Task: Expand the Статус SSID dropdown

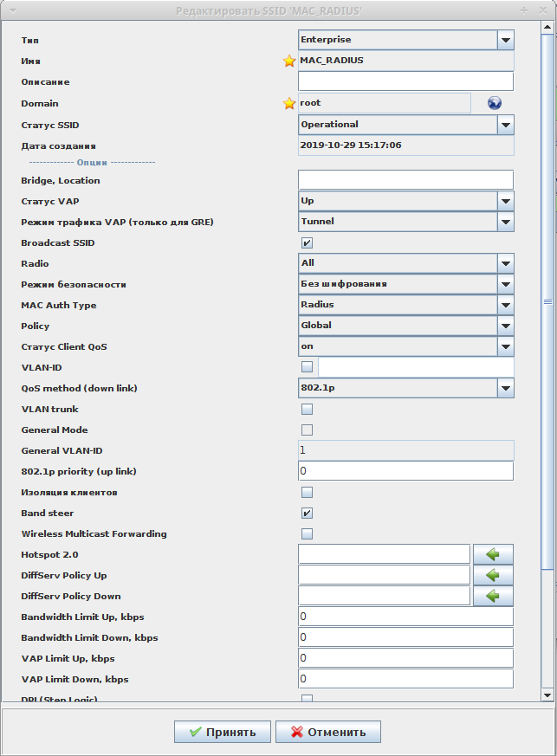Action: coord(506,125)
